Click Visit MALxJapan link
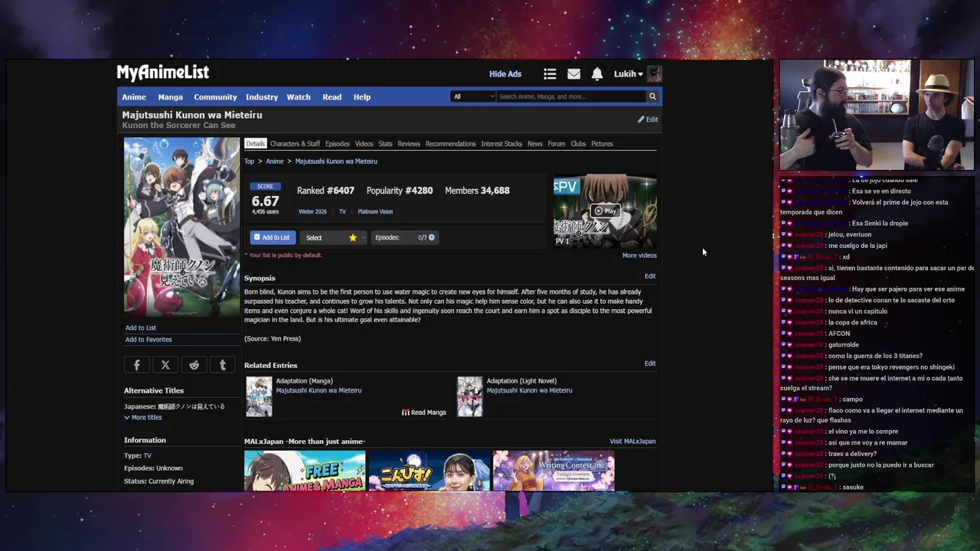 632,442
